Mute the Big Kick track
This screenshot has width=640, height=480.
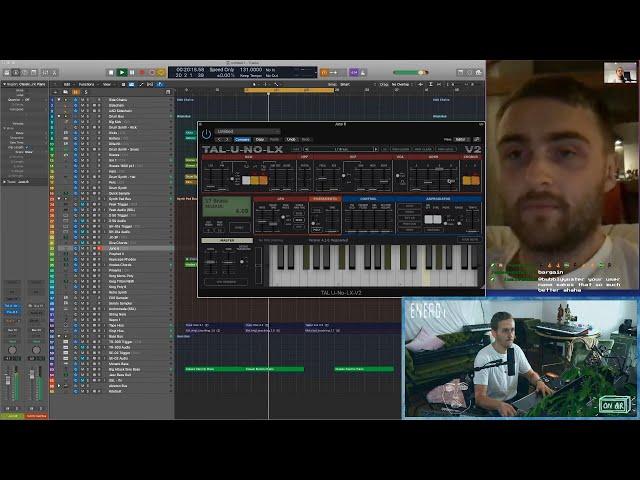tap(82, 122)
